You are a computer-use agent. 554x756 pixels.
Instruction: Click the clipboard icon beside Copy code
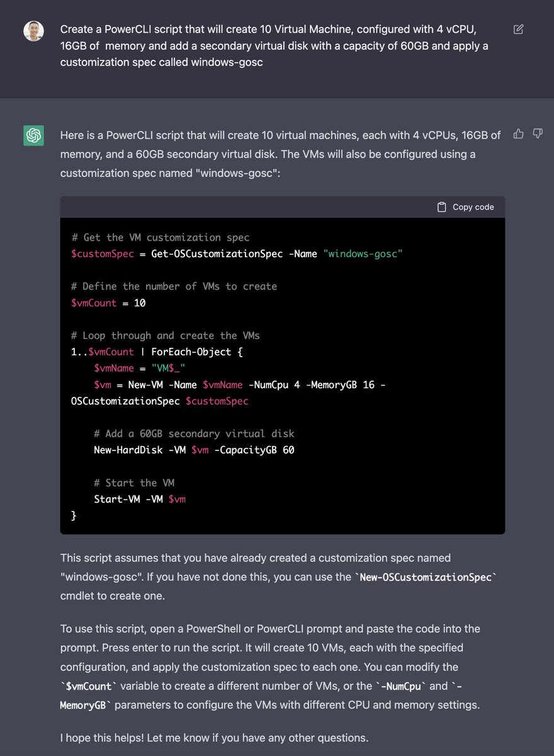[442, 207]
